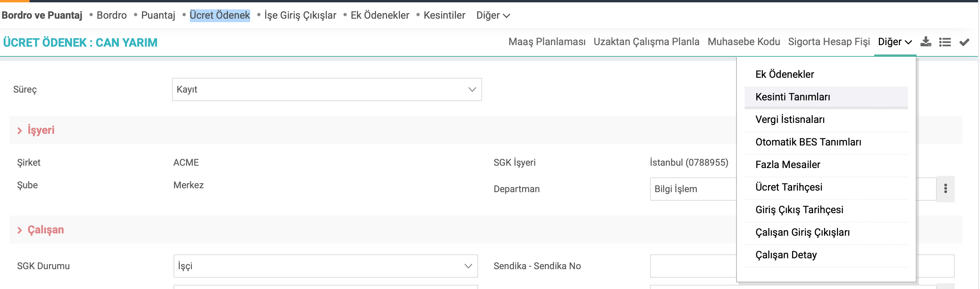980x289 pixels.
Task: Select the Ücret Ödenek tab
Action: [x=220, y=15]
